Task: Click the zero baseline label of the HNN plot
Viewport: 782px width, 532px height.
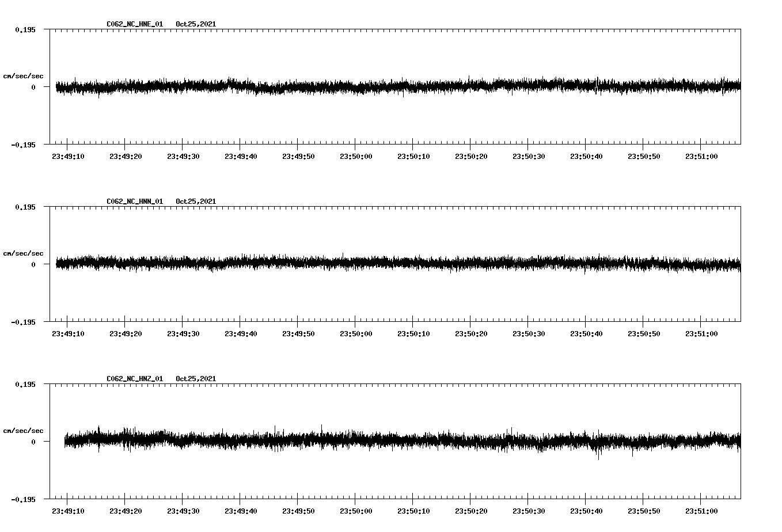Action: 33,264
